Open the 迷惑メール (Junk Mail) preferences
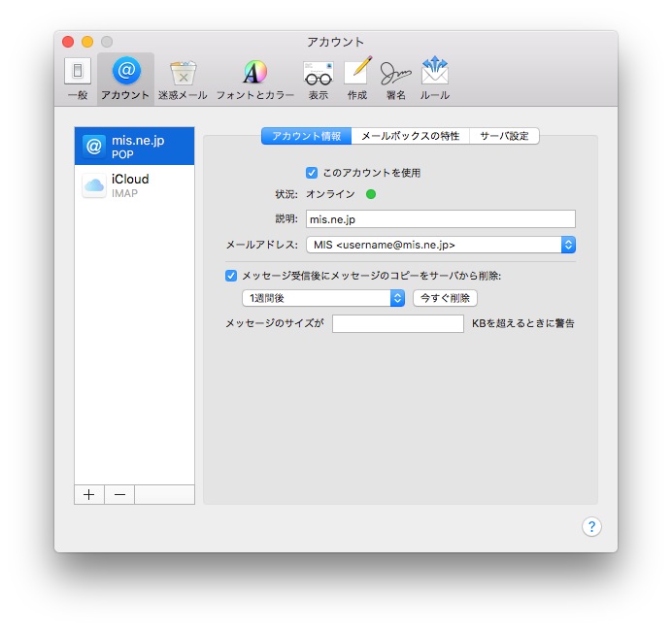 tap(183, 81)
